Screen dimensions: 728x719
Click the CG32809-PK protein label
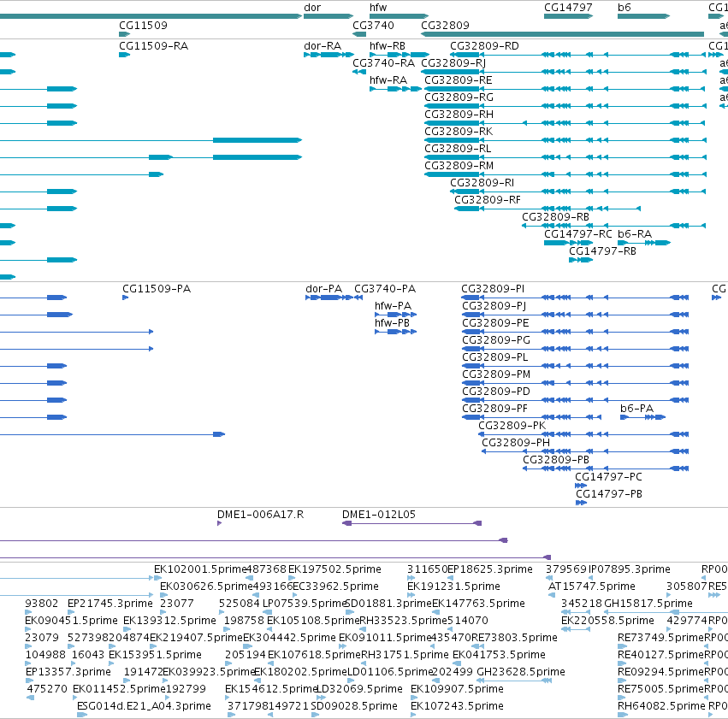tap(512, 426)
